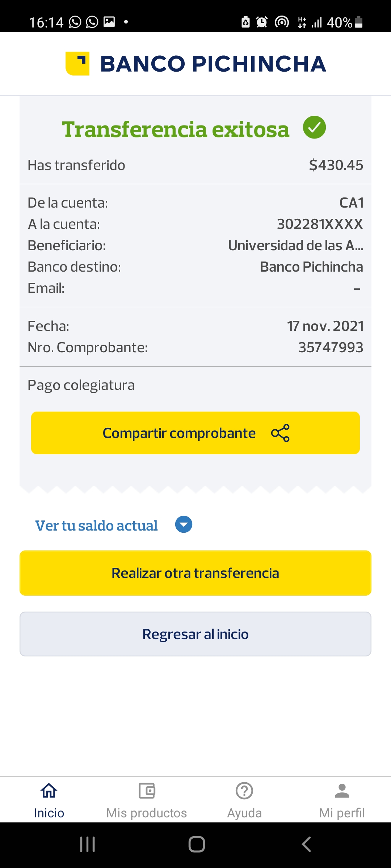Image resolution: width=391 pixels, height=868 pixels.
Task: Show balance via Ver tu saldo actual
Action: 96,526
